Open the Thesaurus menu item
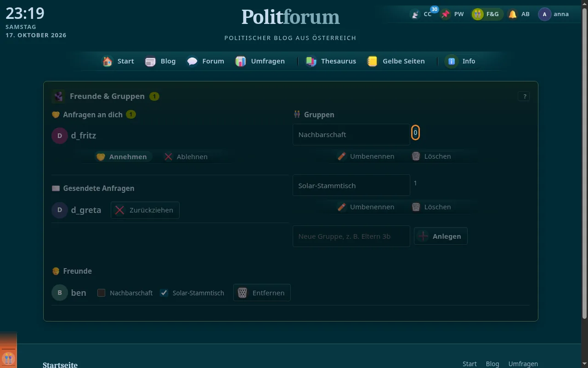 [331, 61]
